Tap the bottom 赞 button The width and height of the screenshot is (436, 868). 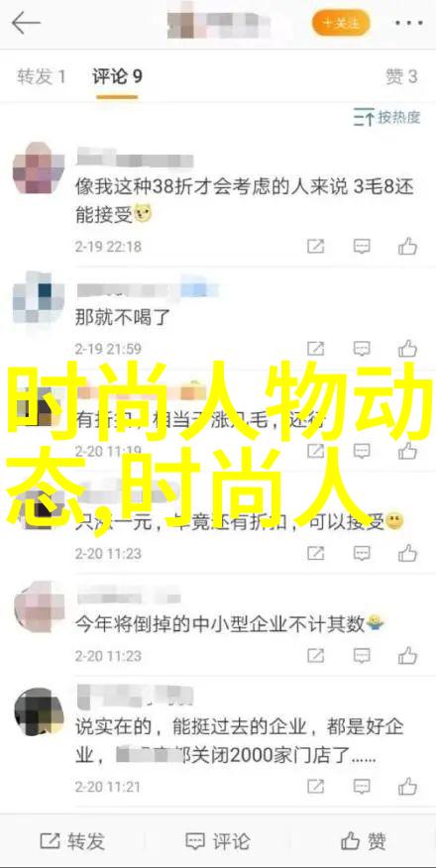click(x=363, y=842)
